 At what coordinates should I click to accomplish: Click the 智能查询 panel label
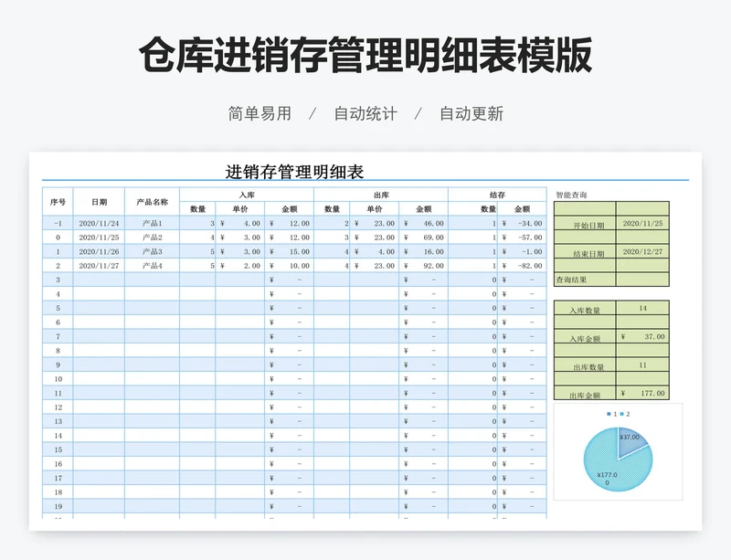[x=571, y=195]
